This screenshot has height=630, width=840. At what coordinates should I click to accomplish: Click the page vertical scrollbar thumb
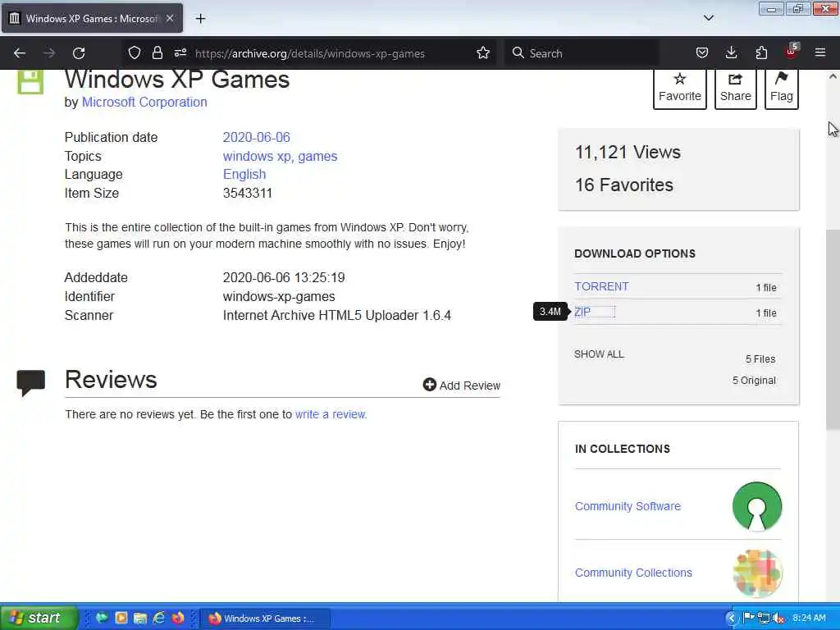(x=833, y=330)
